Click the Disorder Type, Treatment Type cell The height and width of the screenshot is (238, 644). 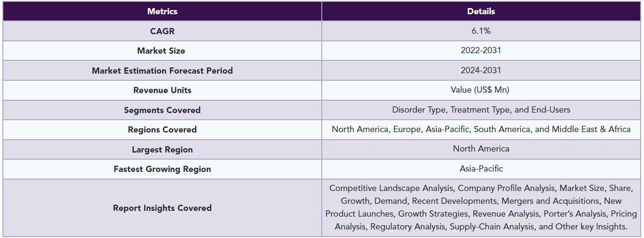(481, 110)
